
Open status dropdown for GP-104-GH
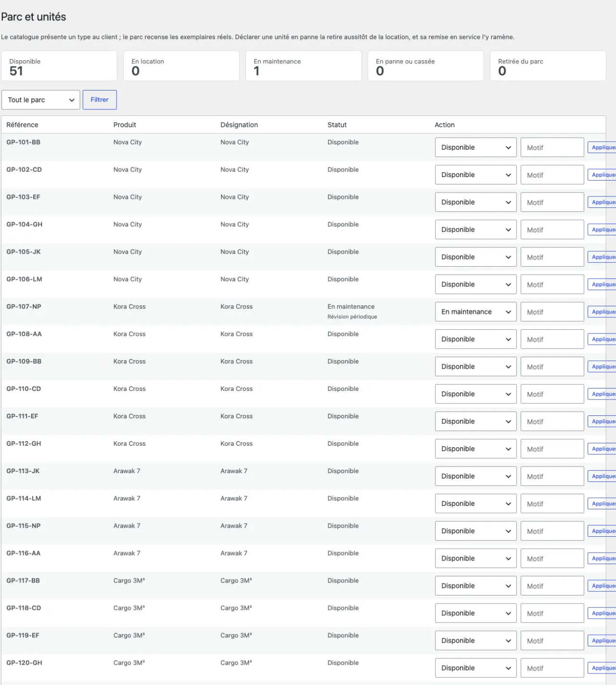click(x=475, y=230)
